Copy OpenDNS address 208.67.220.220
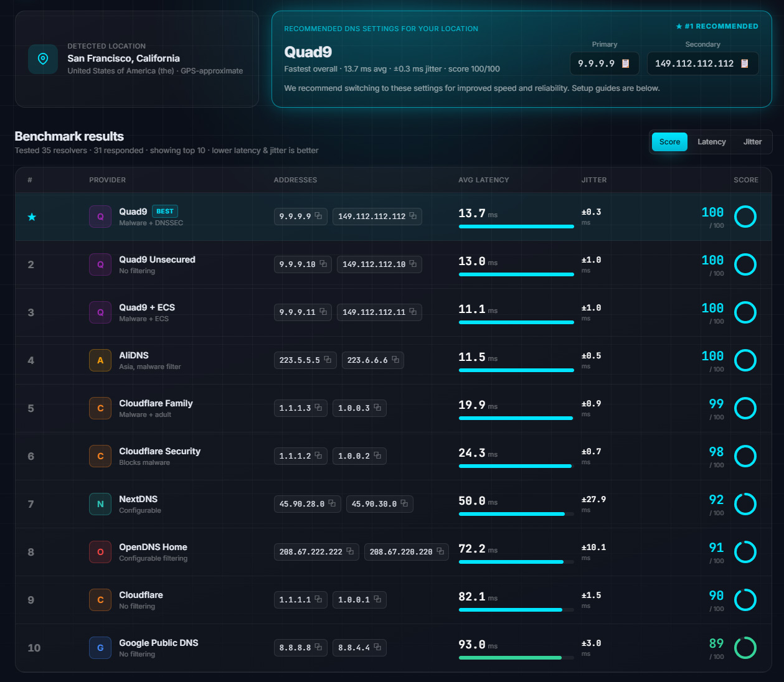The height and width of the screenshot is (682, 784). (x=440, y=551)
